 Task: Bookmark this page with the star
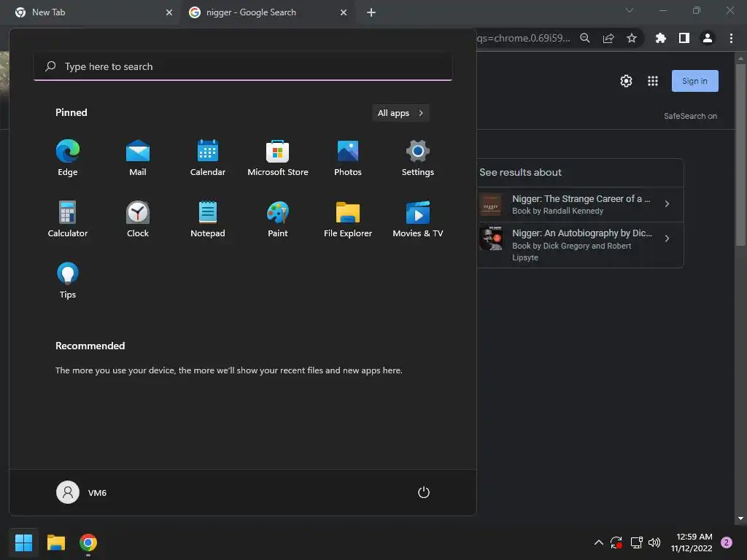632,38
